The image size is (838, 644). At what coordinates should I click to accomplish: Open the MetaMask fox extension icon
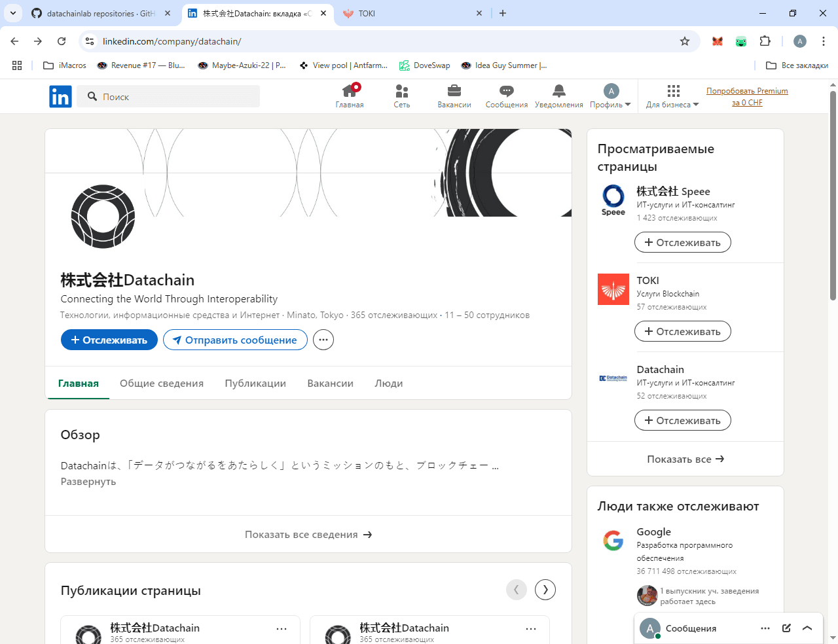click(718, 41)
